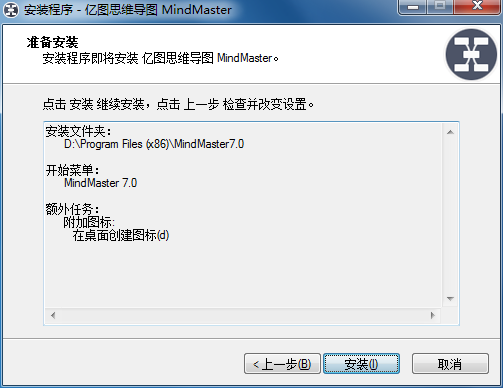Click the disabled maximize window button
This screenshot has width=503, height=388.
[440, 7]
